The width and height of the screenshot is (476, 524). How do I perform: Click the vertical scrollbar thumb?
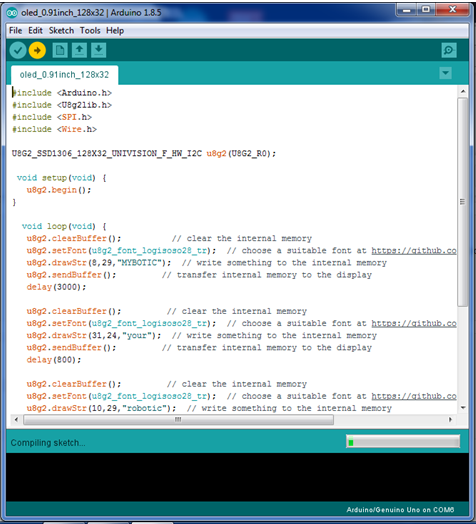[x=463, y=202]
